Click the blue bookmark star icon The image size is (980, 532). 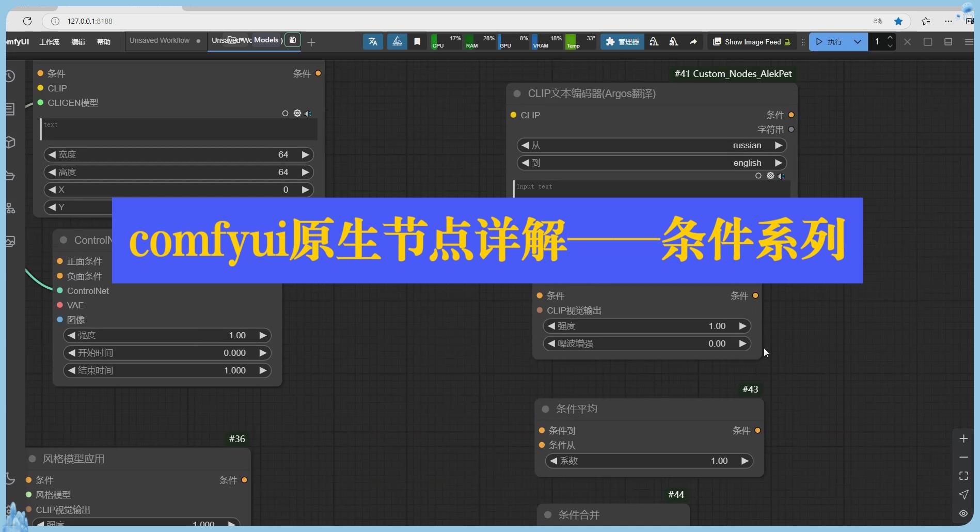tap(898, 21)
